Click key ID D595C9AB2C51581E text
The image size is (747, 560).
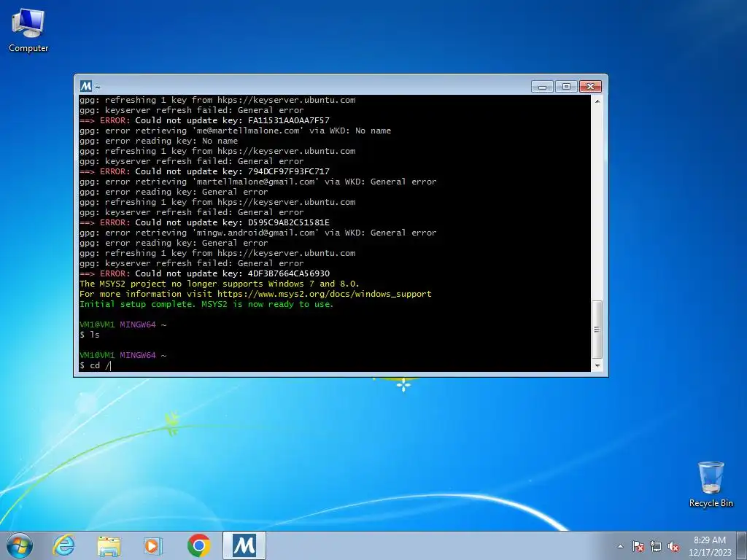pos(289,222)
